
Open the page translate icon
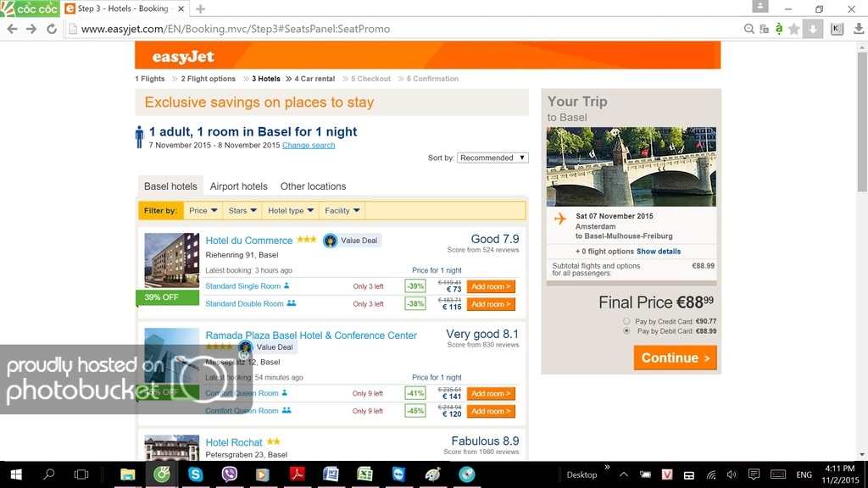pos(765,29)
